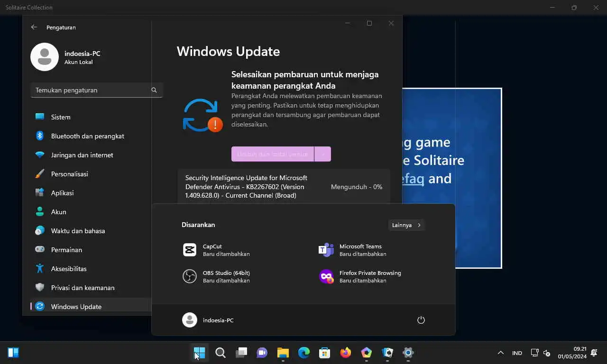This screenshot has height=364, width=607.
Task: Launch Firefox from taskbar
Action: (346, 353)
